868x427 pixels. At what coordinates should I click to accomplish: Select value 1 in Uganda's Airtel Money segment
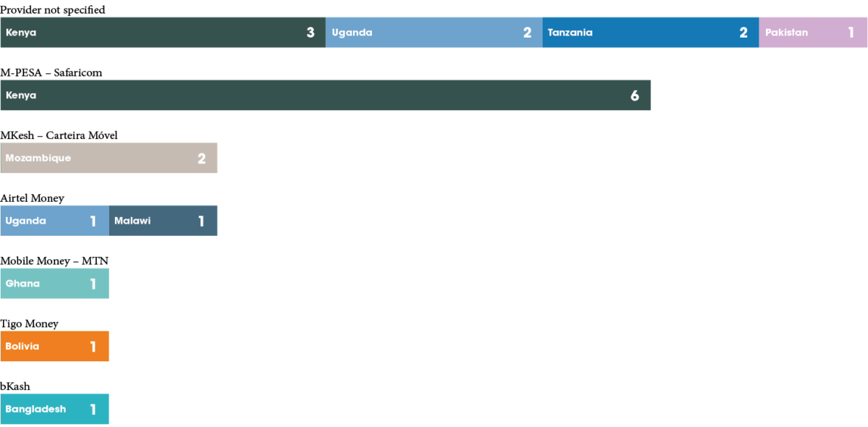pyautogui.click(x=93, y=221)
